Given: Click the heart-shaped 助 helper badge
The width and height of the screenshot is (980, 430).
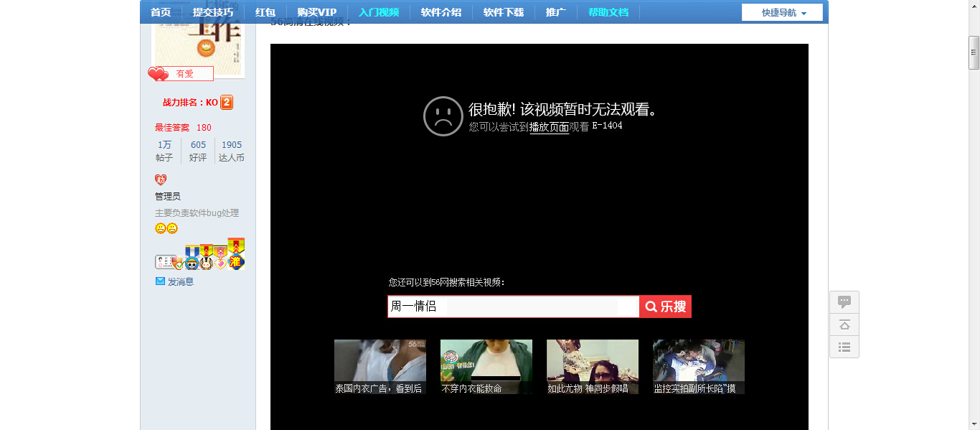Looking at the screenshot, I should (161, 179).
